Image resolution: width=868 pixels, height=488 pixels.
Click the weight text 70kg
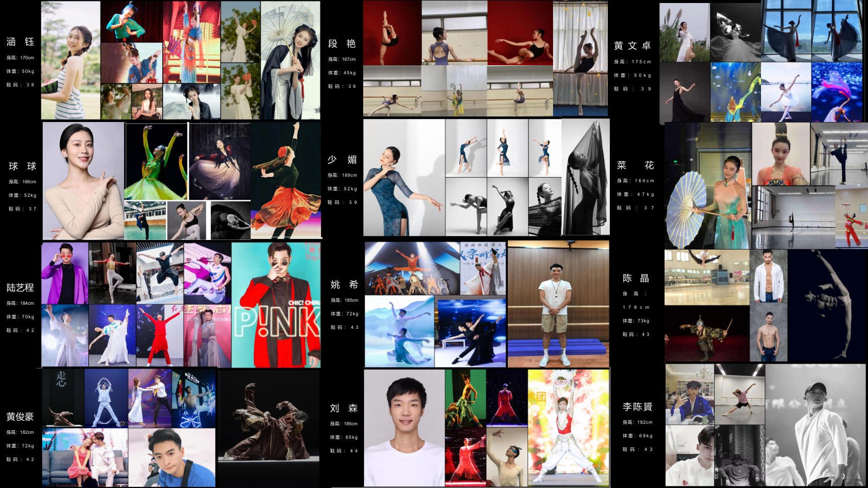(x=28, y=317)
